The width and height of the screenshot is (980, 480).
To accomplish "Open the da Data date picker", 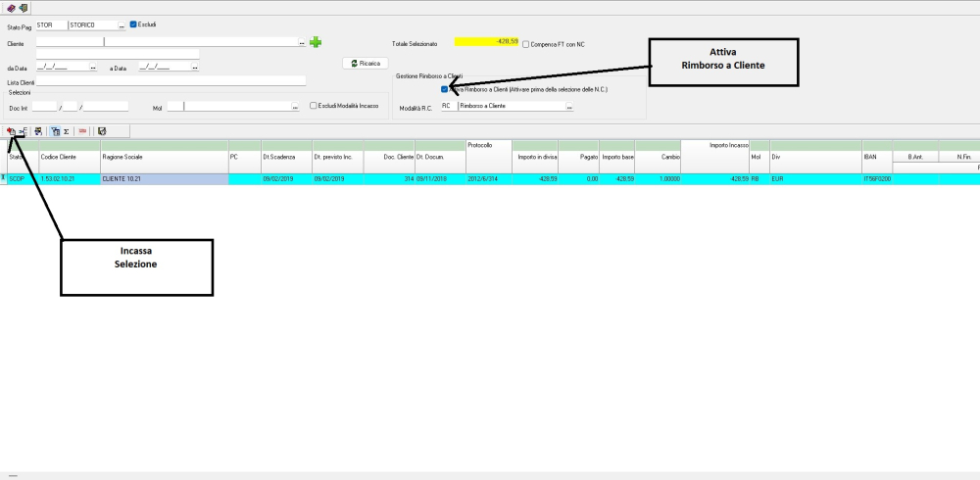I will [93, 68].
